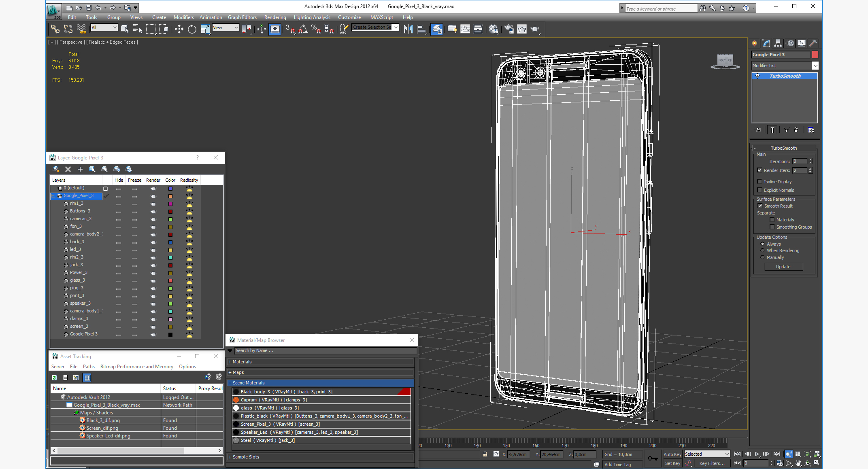Open the Material Editor icon

point(493,29)
